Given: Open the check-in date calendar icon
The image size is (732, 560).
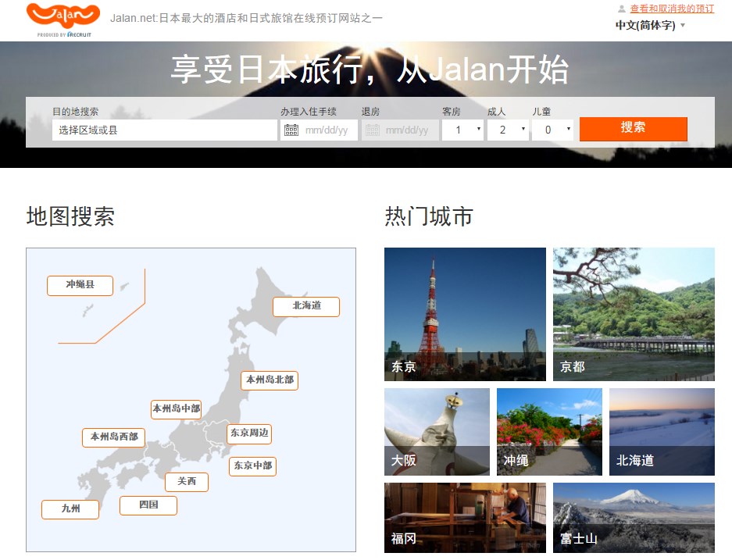Looking at the screenshot, I should point(291,130).
